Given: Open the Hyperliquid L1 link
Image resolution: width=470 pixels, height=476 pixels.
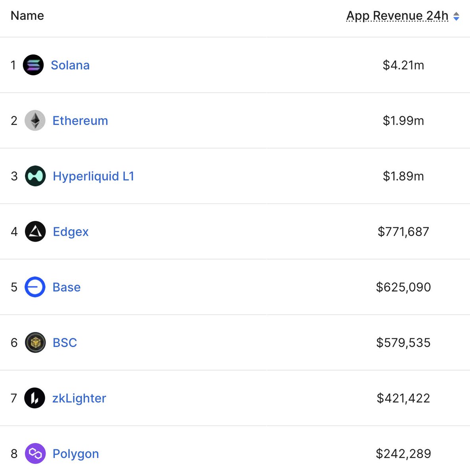Looking at the screenshot, I should [x=94, y=176].
